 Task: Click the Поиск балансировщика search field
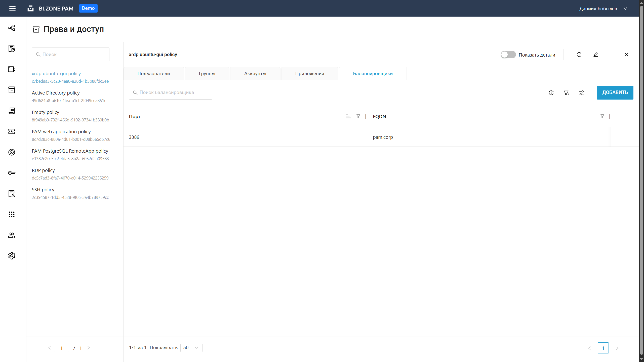(x=171, y=93)
